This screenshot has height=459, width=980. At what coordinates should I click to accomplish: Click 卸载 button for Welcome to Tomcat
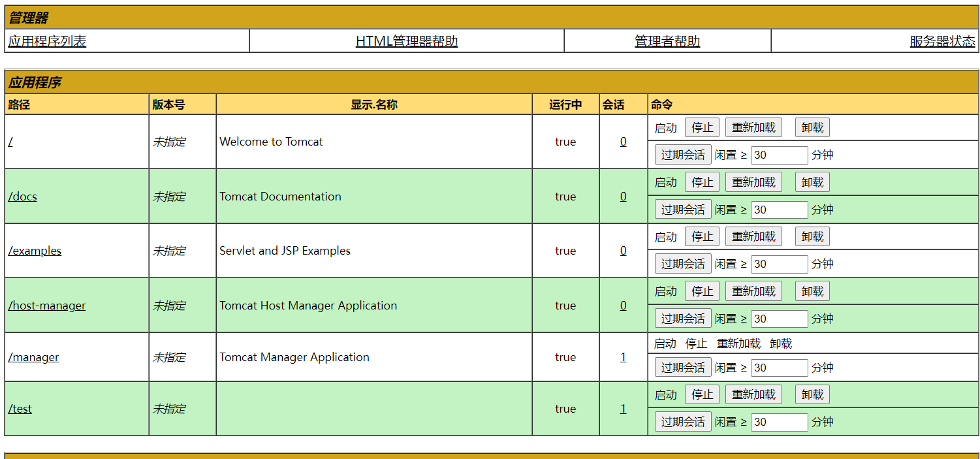(812, 128)
